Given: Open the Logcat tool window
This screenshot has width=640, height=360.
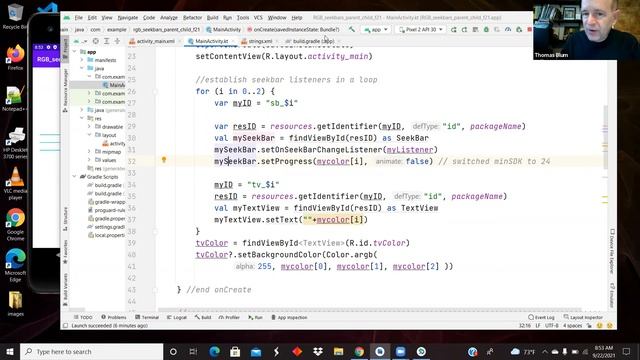Looking at the screenshot, I should (177, 317).
